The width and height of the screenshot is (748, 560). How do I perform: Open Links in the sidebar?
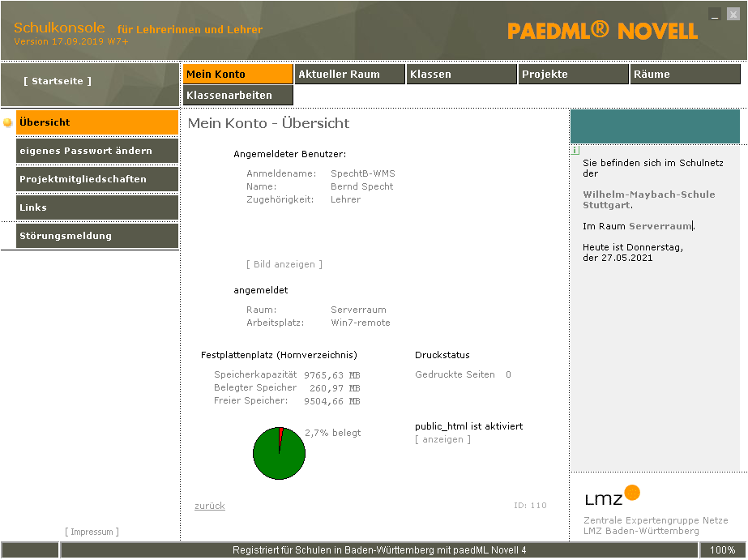(97, 207)
